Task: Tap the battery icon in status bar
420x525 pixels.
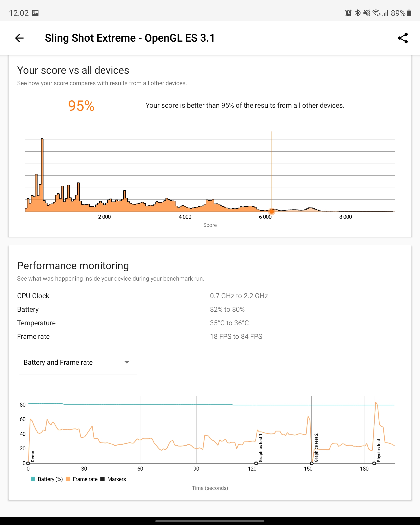Action: click(409, 13)
